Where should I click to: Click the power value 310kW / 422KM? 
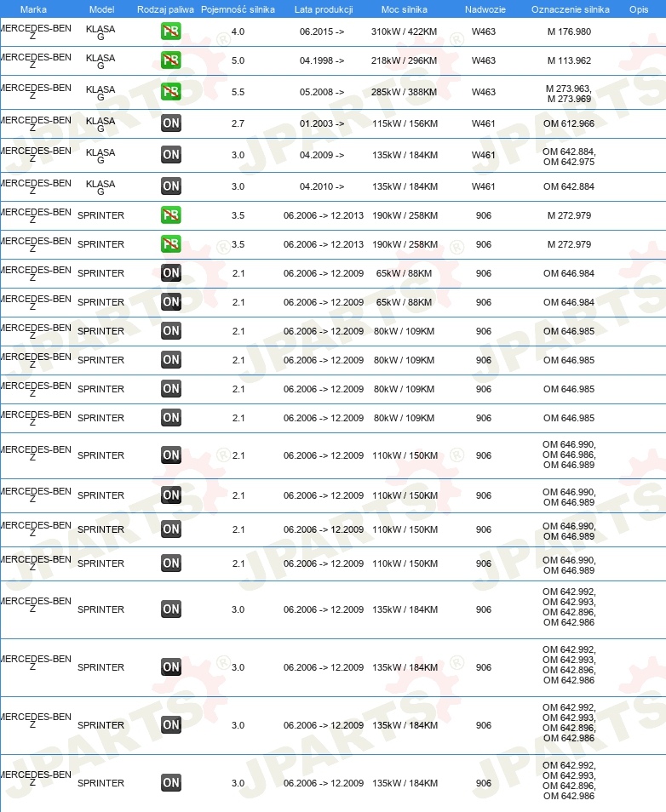(405, 31)
